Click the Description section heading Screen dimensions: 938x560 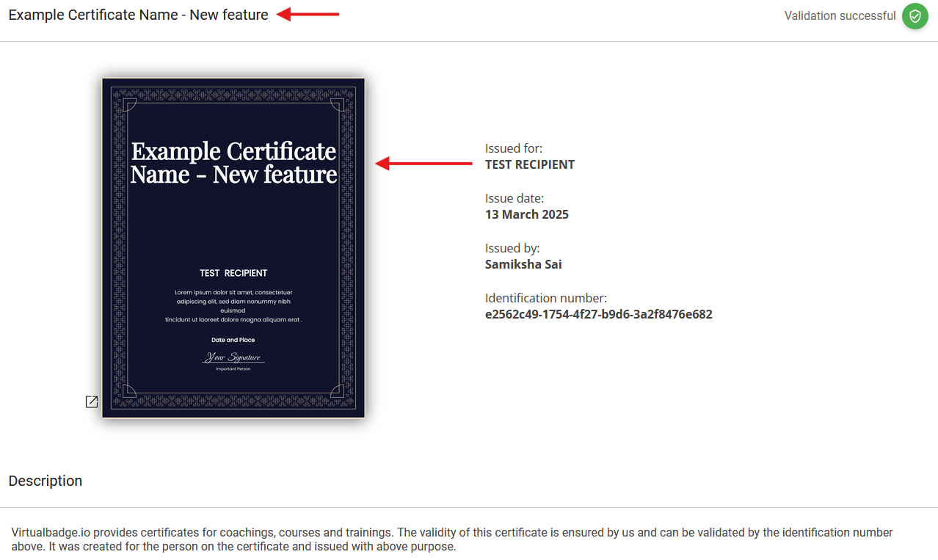[46, 481]
